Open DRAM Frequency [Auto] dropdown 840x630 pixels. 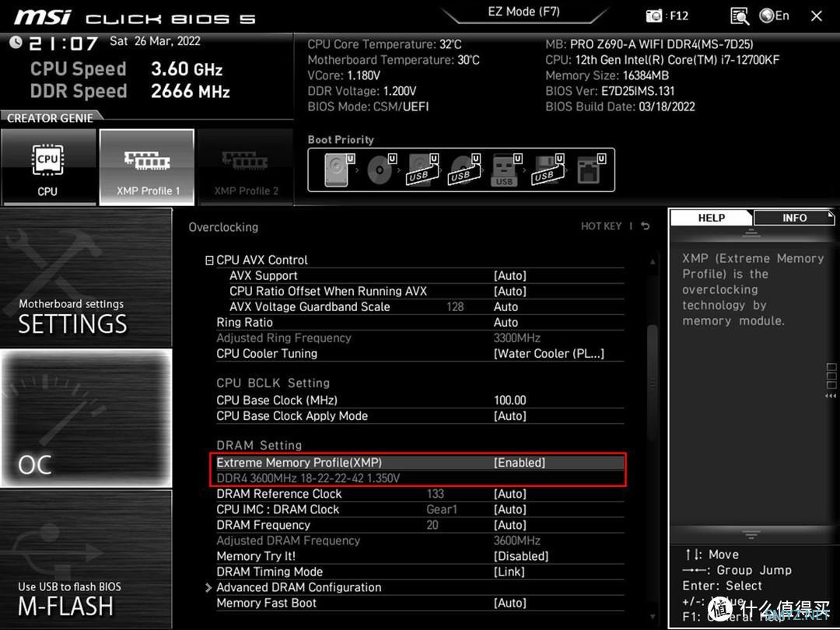pos(510,524)
